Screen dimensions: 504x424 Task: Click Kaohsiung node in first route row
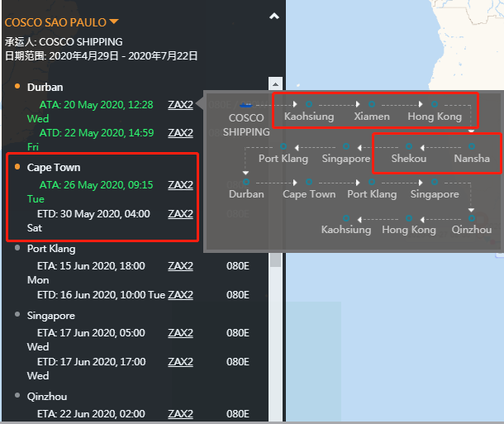(x=309, y=104)
